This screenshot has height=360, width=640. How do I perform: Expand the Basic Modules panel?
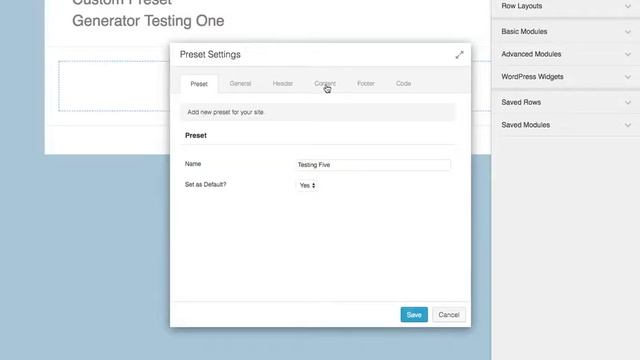click(566, 31)
